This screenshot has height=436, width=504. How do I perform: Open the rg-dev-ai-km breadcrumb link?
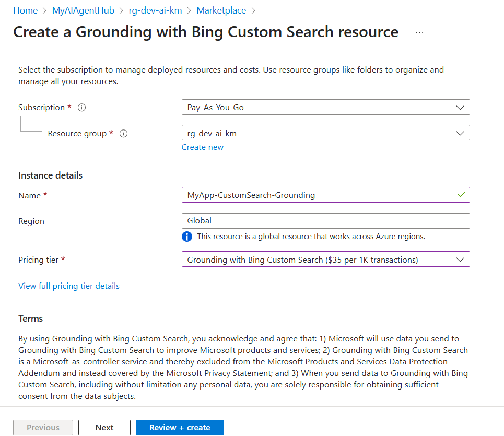tap(155, 10)
